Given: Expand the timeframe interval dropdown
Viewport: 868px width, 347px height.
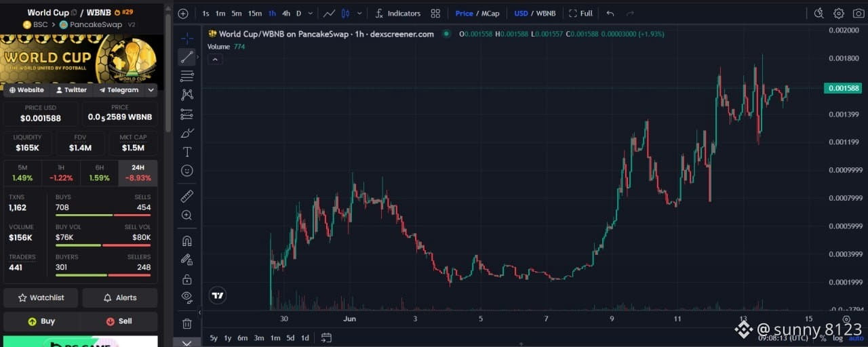Looking at the screenshot, I should coord(311,14).
